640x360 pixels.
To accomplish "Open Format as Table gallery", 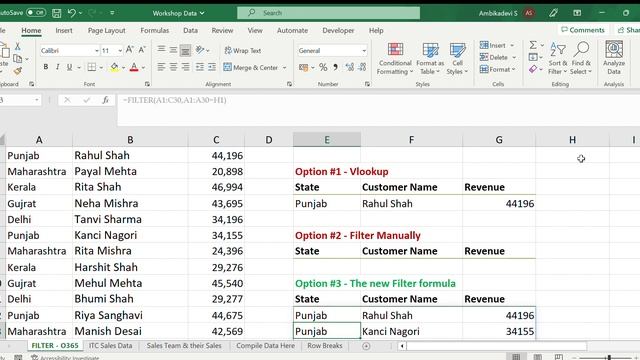I will tap(430, 58).
